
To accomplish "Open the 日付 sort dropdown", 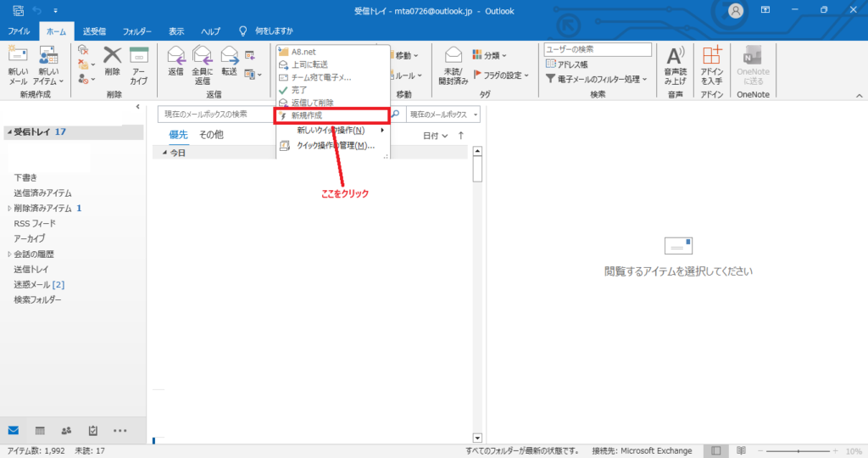I will [436, 136].
